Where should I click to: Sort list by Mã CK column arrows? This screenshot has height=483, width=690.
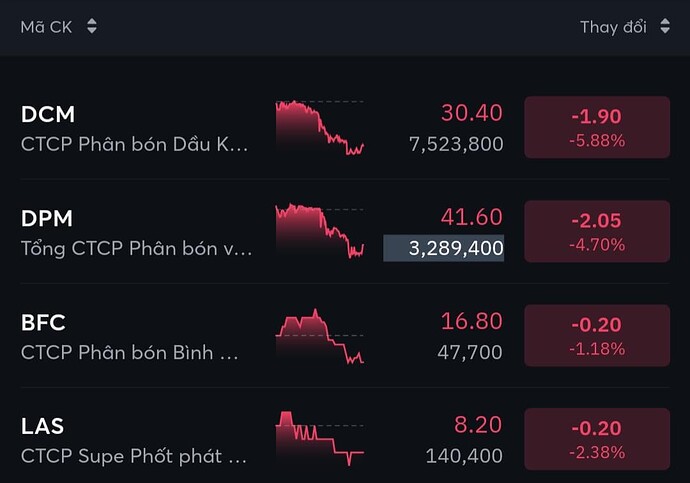pos(92,27)
